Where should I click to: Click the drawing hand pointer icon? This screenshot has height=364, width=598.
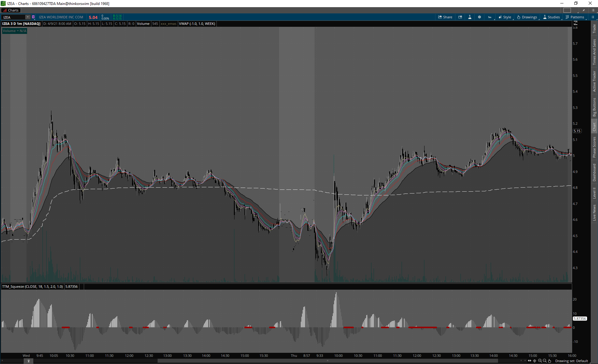(550, 361)
